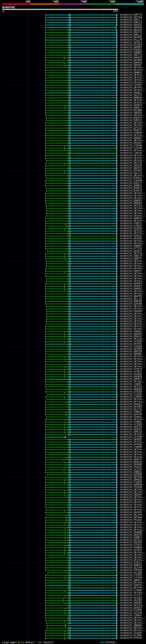Screen dimensions: 146x644
Task: Click the UniRef100_Q6UBL2 label
Action: click(x=131, y=93)
